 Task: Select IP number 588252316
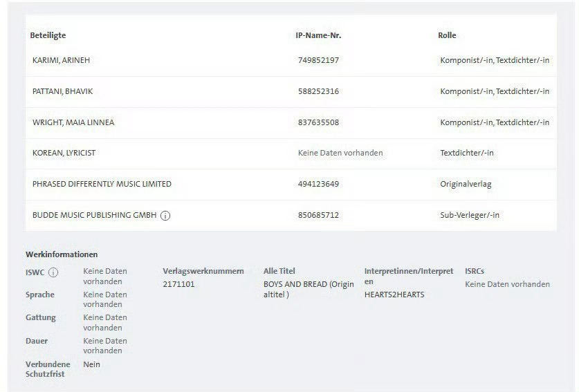click(x=318, y=91)
